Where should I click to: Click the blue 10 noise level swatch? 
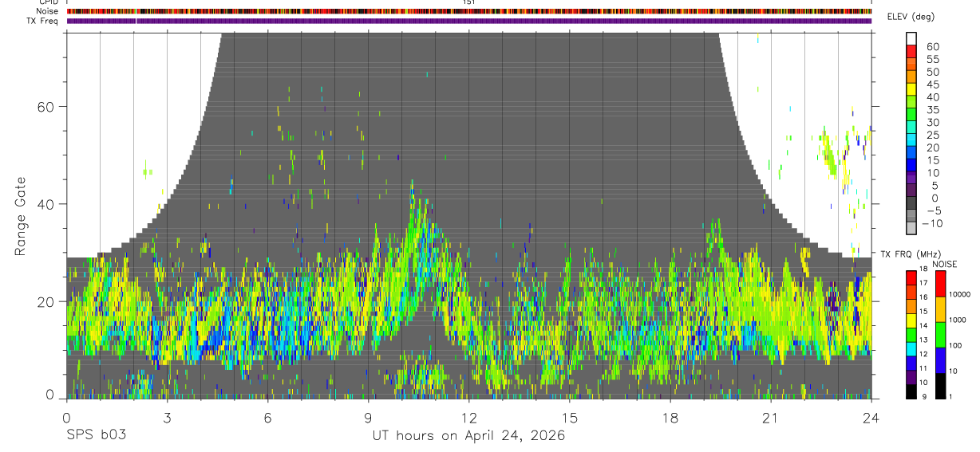[x=940, y=360]
